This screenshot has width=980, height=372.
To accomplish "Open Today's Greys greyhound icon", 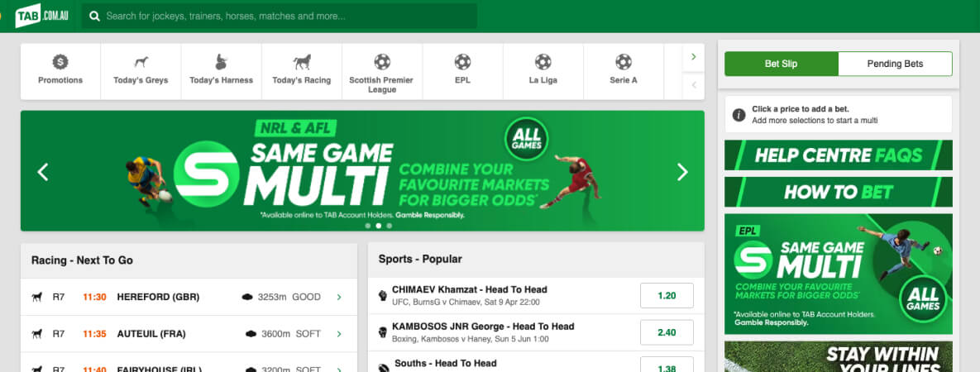I will click(141, 62).
